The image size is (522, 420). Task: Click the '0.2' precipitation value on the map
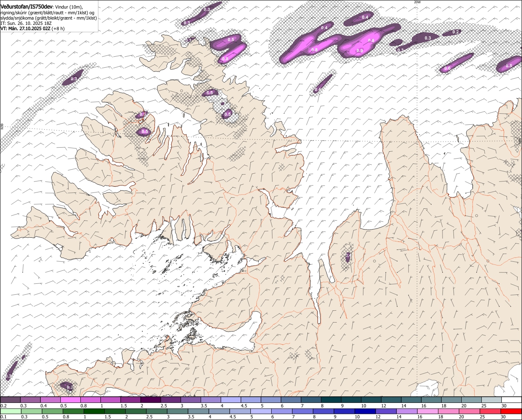[456, 32]
